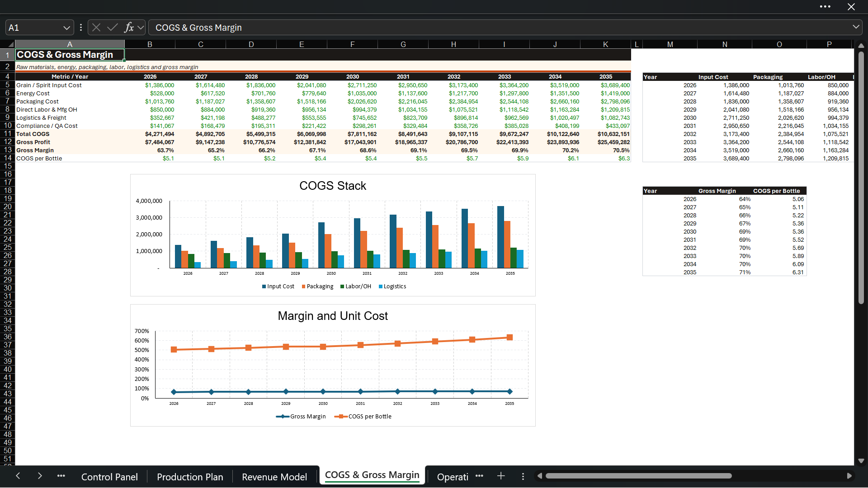Select the Control Panel sheet tab
The width and height of the screenshot is (868, 488).
(x=109, y=477)
